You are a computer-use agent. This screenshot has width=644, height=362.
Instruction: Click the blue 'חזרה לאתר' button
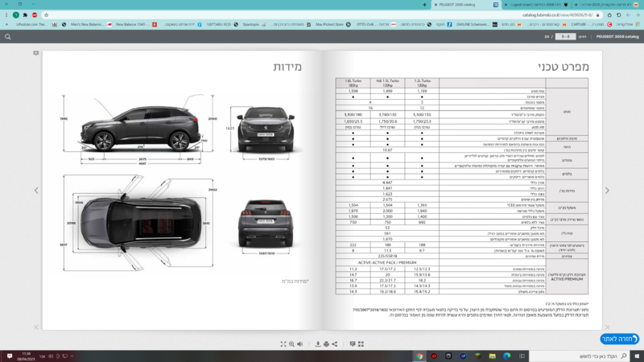619,339
